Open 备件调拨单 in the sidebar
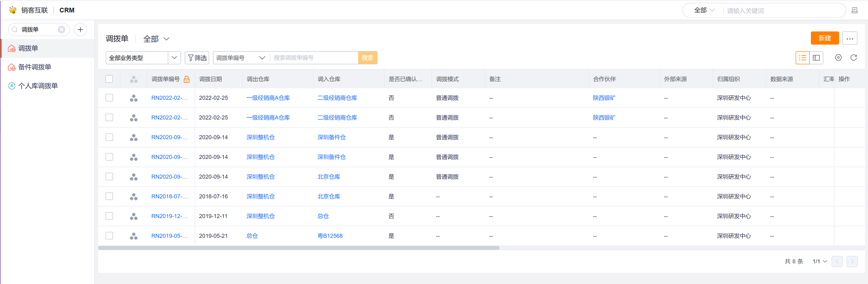 pyautogui.click(x=34, y=67)
